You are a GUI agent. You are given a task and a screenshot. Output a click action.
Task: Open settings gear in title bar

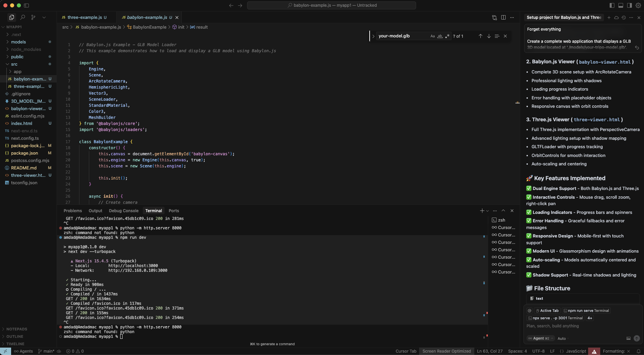tap(638, 5)
